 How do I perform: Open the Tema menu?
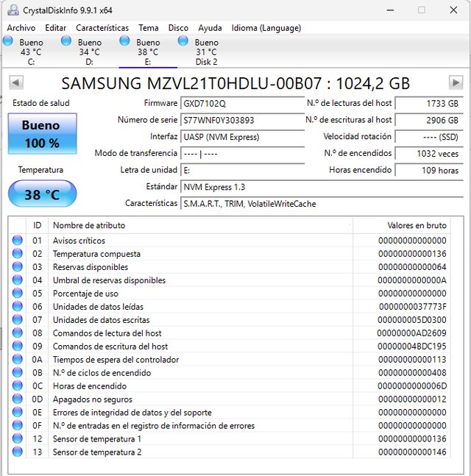[149, 28]
